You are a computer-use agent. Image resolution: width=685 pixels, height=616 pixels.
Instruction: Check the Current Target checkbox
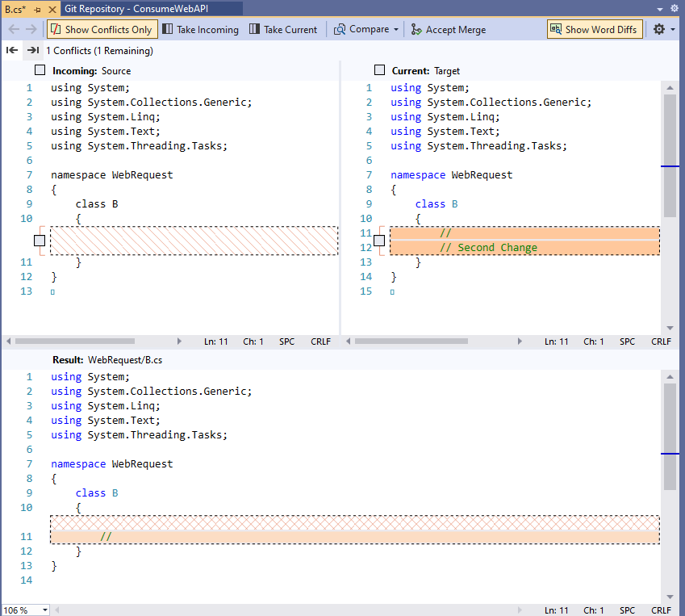click(380, 71)
